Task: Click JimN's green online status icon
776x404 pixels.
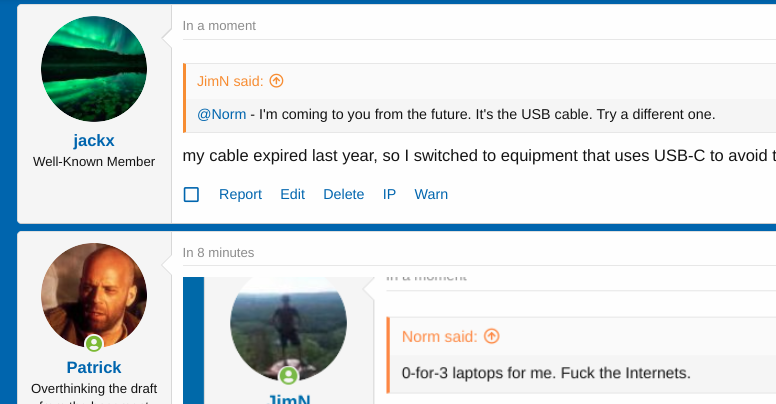Action: click(288, 376)
